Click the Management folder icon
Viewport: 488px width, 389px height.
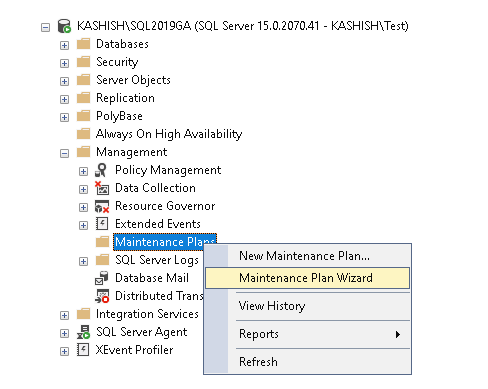(83, 152)
